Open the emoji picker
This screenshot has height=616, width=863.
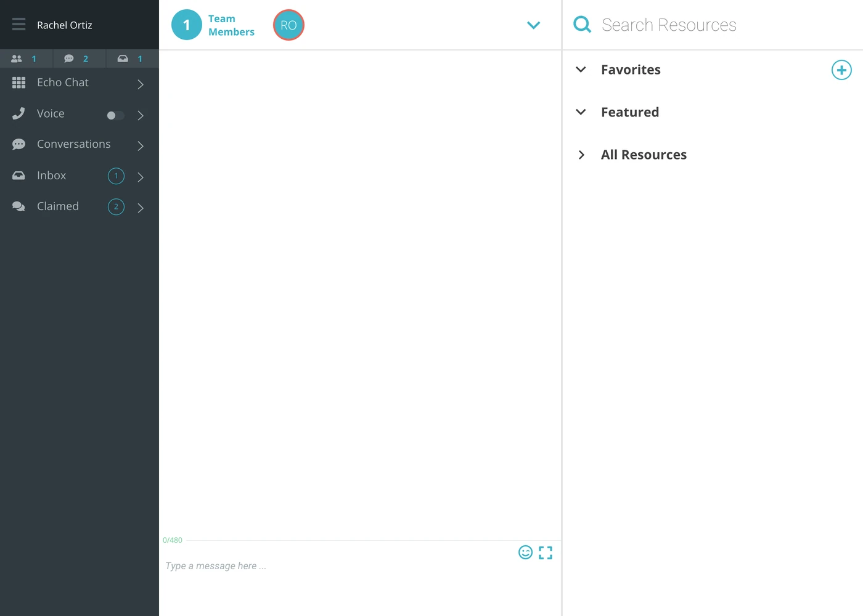pos(525,553)
